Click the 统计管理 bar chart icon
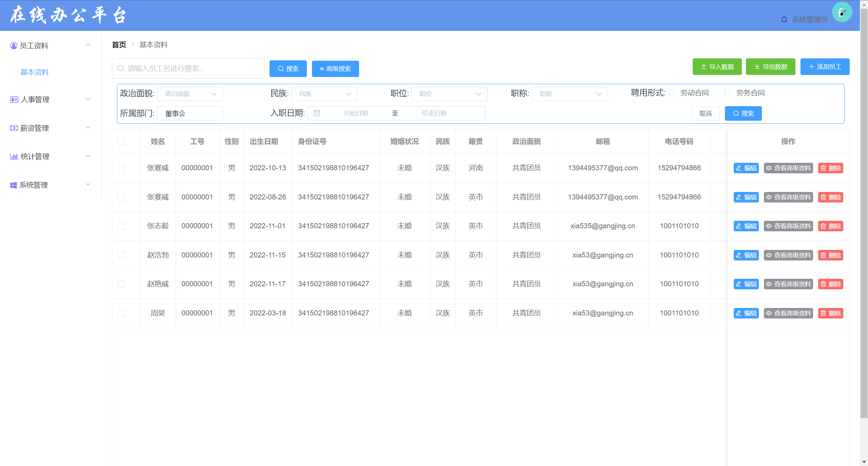The height and width of the screenshot is (466, 868). tap(14, 156)
